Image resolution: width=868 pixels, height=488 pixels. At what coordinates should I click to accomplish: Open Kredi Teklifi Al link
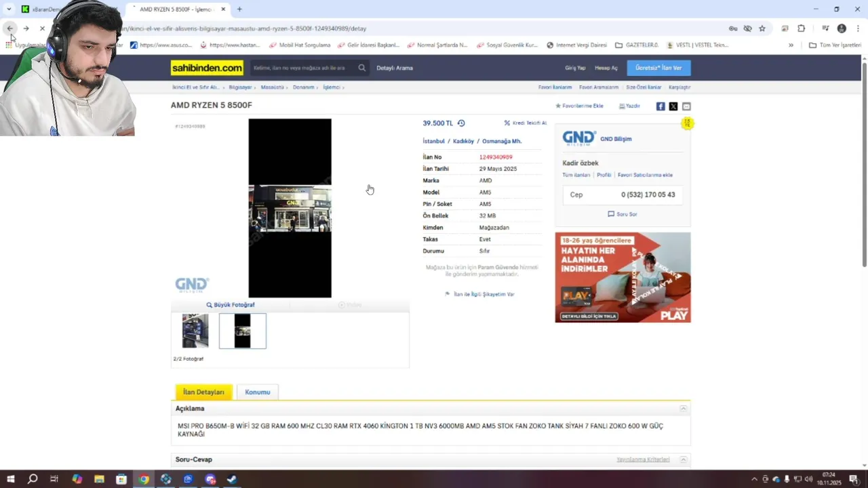(526, 123)
